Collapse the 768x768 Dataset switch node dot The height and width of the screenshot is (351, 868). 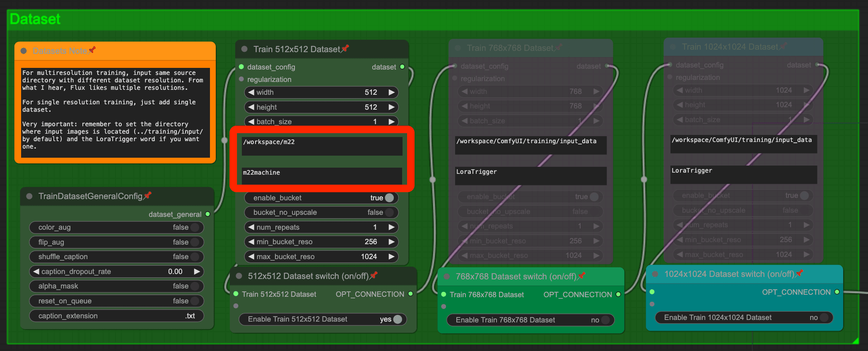click(447, 276)
